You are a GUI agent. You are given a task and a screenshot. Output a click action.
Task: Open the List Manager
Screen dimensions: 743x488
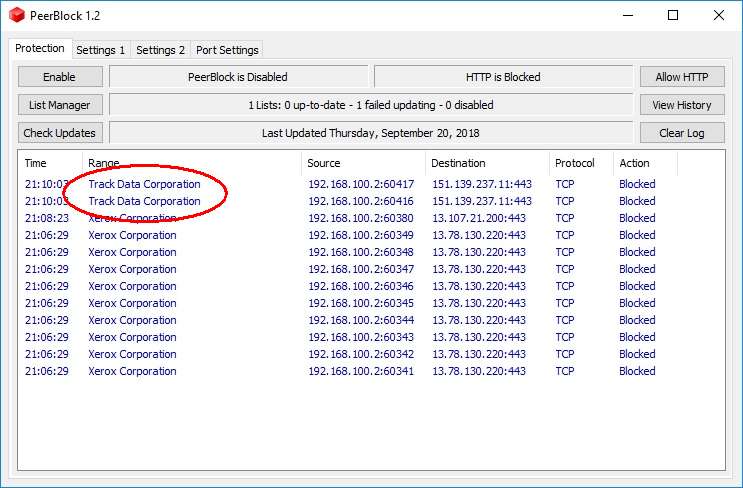pyautogui.click(x=60, y=105)
